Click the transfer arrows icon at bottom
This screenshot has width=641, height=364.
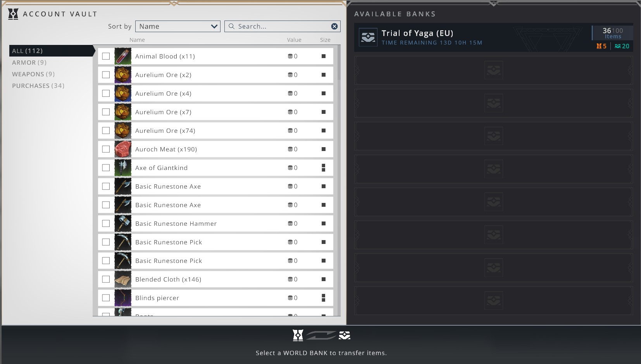321,335
